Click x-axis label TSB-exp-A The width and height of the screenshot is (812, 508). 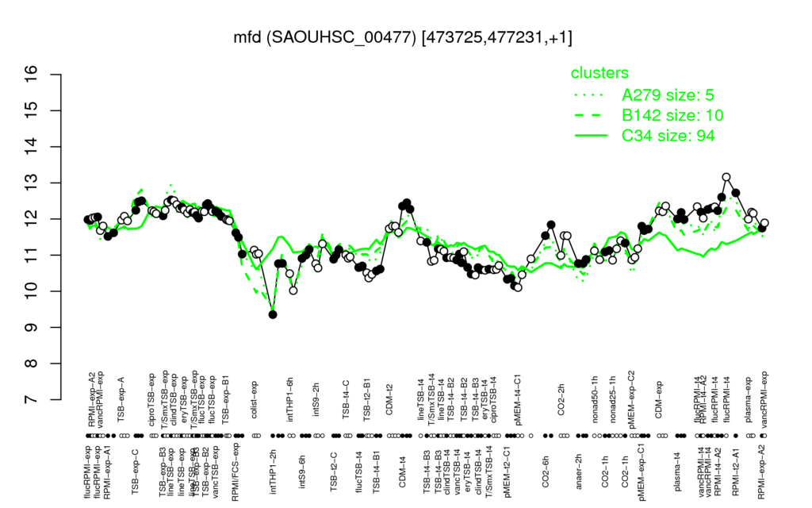tap(122, 400)
